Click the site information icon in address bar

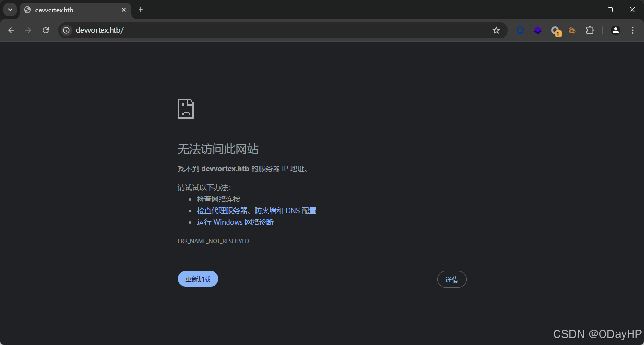(x=66, y=30)
